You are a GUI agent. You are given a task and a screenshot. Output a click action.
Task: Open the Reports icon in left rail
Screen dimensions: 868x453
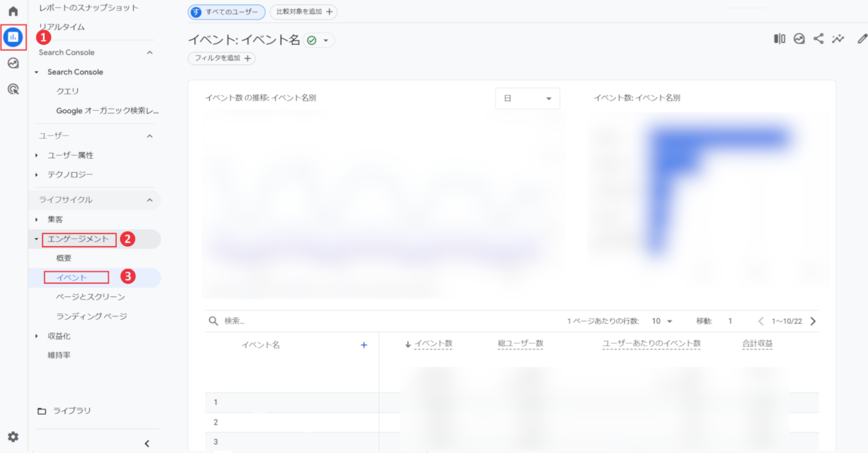click(x=13, y=37)
